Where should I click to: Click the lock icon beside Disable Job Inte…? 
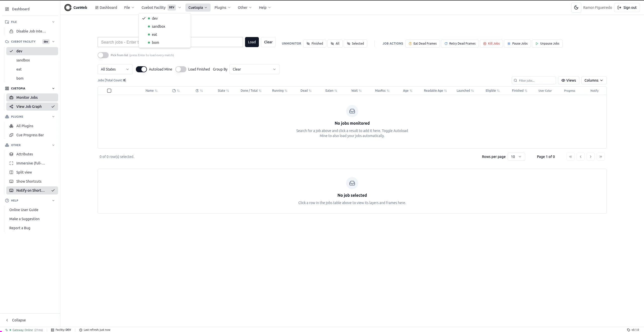pyautogui.click(x=11, y=31)
